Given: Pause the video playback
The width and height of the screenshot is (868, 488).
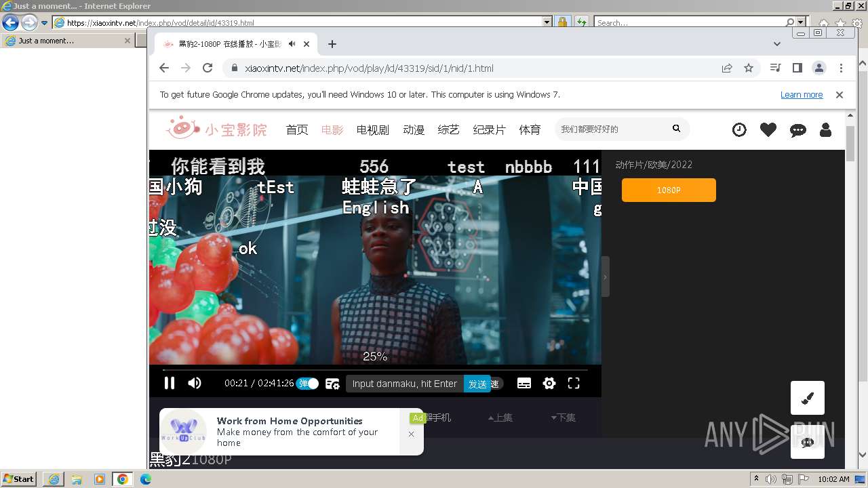Looking at the screenshot, I should 170,383.
